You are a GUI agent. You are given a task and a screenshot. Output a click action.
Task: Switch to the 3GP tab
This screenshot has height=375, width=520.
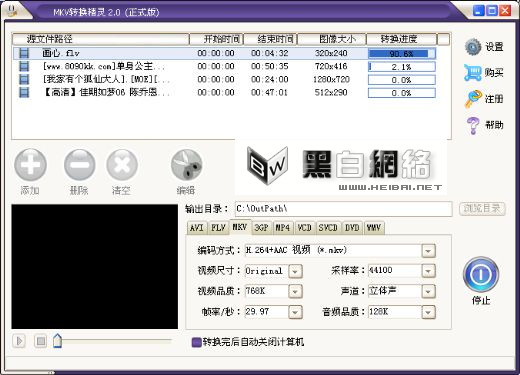click(x=262, y=228)
